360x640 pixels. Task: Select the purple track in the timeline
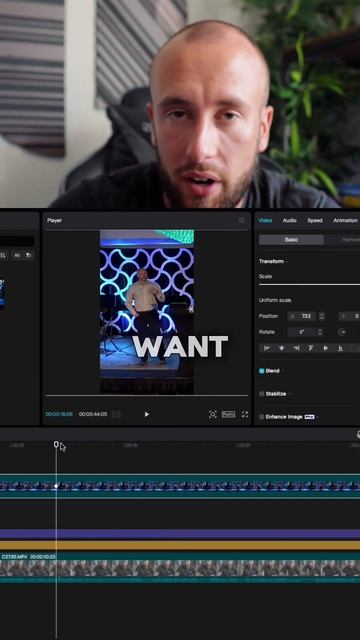pos(180,534)
